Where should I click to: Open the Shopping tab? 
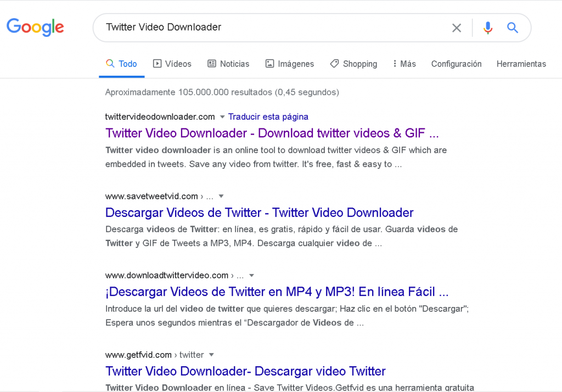tap(353, 64)
